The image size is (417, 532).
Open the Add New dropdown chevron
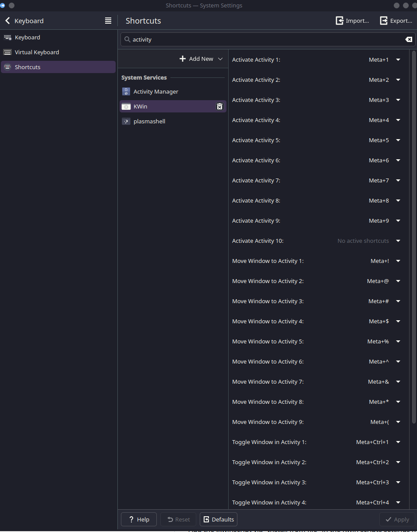[x=220, y=59]
